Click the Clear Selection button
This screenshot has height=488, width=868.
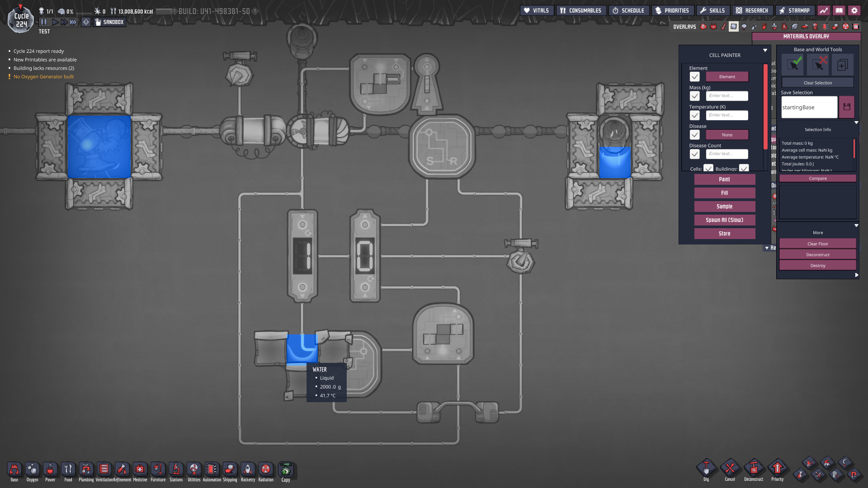coord(817,83)
